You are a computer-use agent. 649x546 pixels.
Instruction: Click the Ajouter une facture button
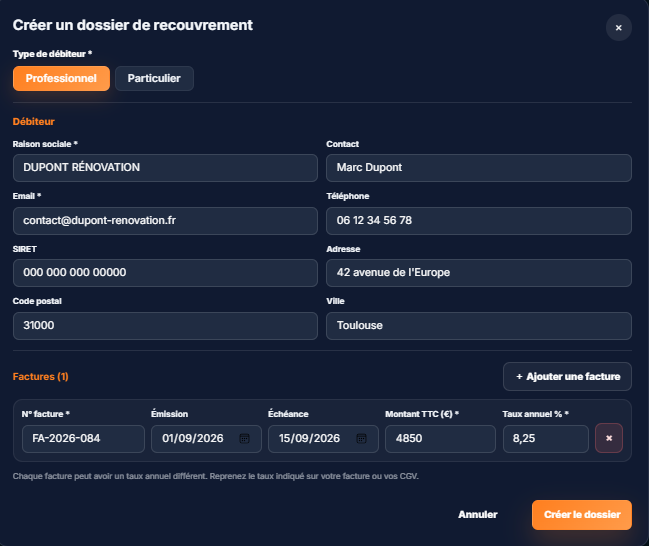point(567,376)
